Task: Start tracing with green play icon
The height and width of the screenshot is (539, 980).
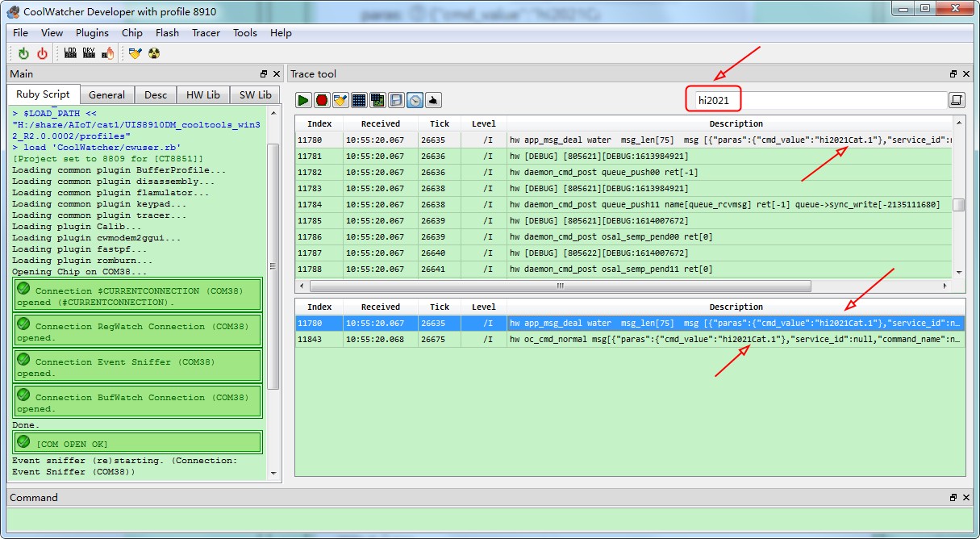Action: 303,100
